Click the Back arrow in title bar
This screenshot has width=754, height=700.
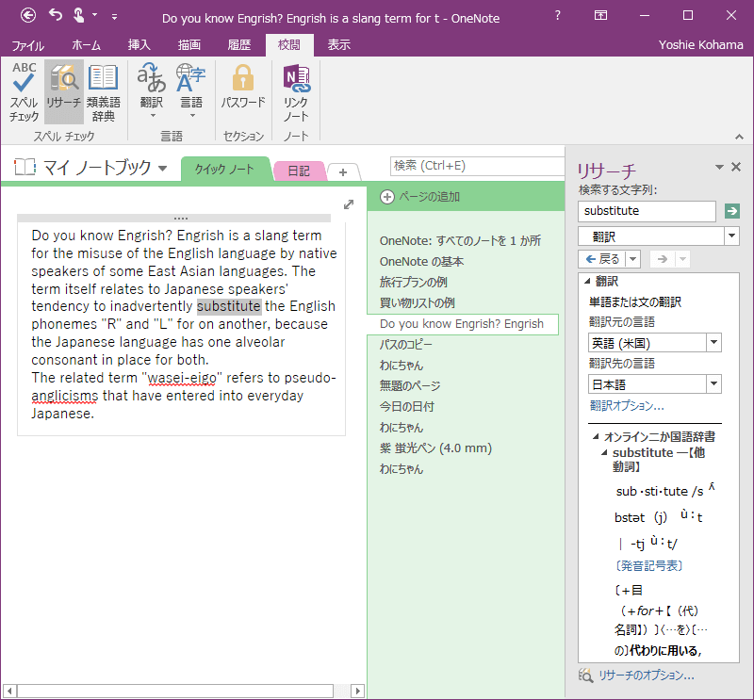[x=28, y=16]
